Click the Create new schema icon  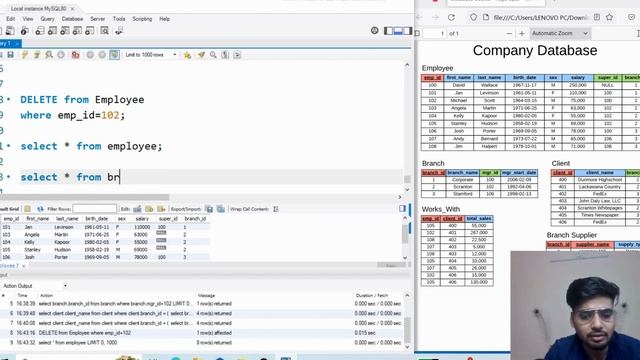coord(40,31)
